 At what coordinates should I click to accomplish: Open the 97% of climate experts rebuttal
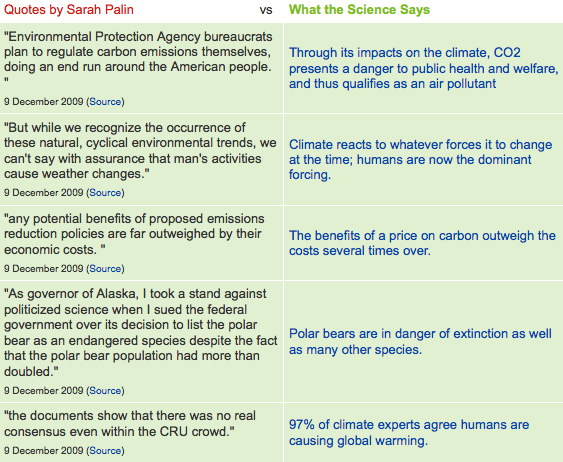409,432
